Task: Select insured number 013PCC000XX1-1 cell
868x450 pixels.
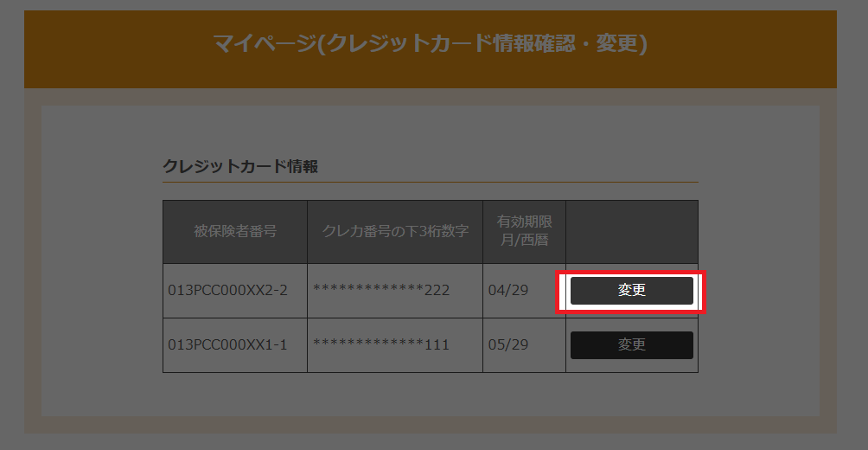Action: point(228,345)
